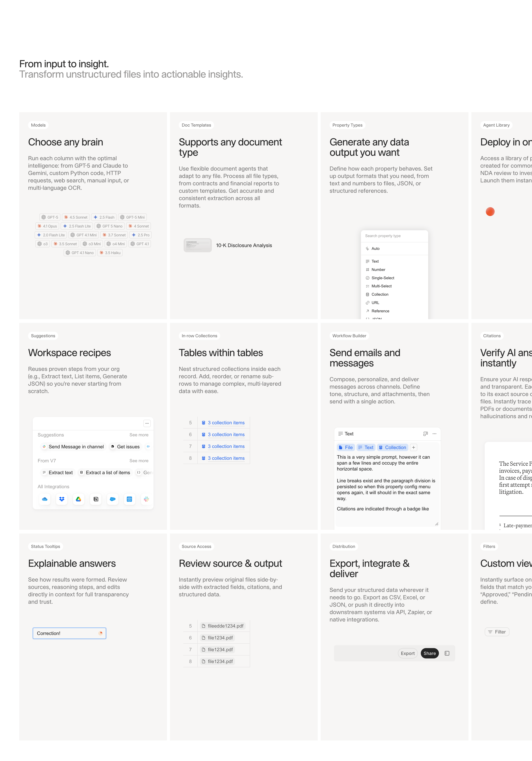Click Extract a list of items recipe

click(x=105, y=473)
